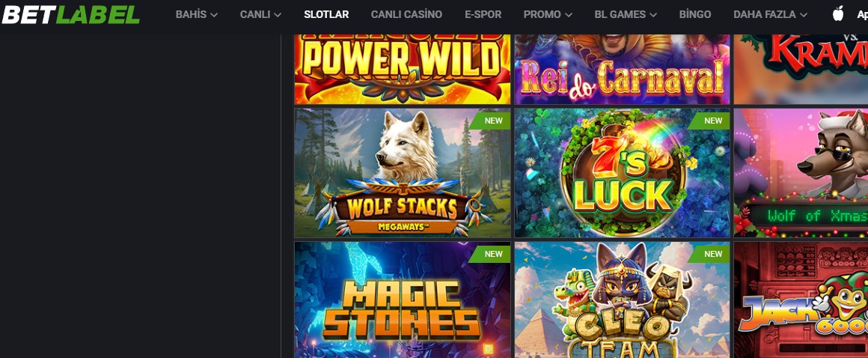Select the Cleo Team slot thumbnail
The height and width of the screenshot is (358, 868).
coord(623,300)
